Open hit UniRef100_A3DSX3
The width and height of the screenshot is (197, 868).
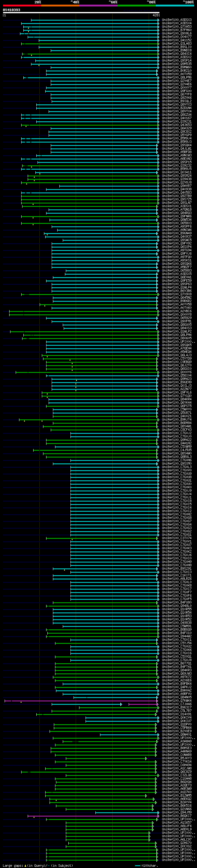(177, 20)
